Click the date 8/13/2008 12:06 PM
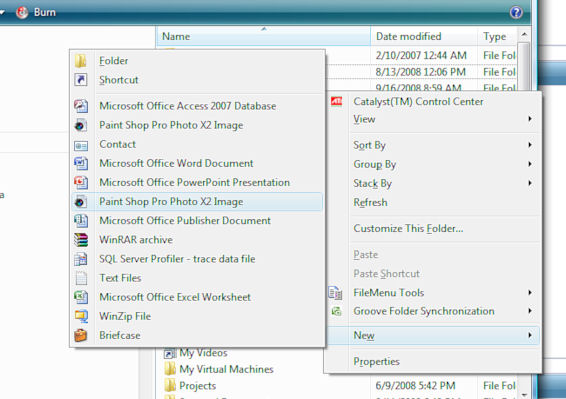Image resolution: width=566 pixels, height=399 pixels. pyautogui.click(x=421, y=72)
